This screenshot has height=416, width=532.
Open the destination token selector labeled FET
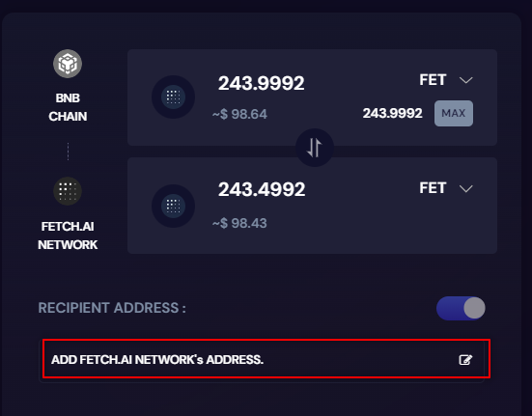433,188
